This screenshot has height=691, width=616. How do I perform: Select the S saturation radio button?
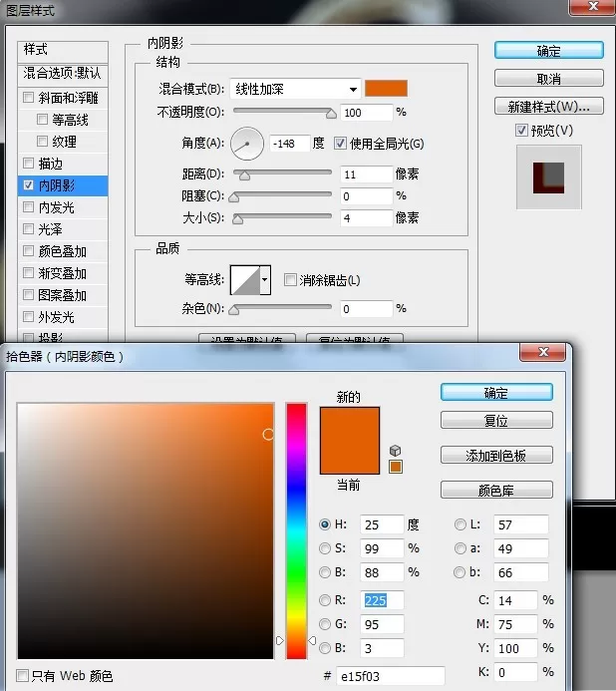tap(325, 548)
